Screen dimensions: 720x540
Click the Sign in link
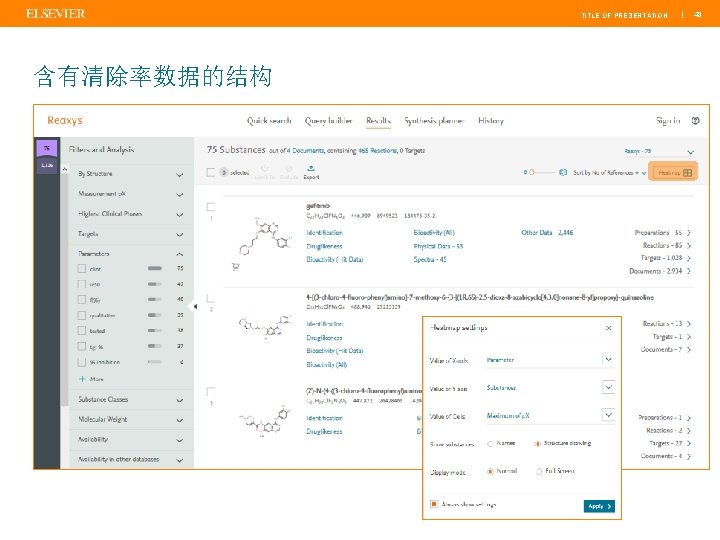pos(668,121)
